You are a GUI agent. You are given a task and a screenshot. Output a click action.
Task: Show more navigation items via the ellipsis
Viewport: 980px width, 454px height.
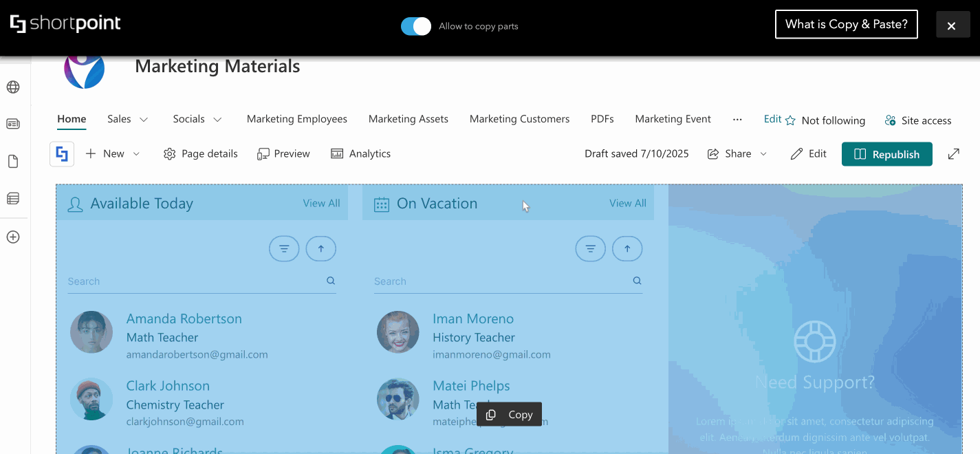[737, 120]
